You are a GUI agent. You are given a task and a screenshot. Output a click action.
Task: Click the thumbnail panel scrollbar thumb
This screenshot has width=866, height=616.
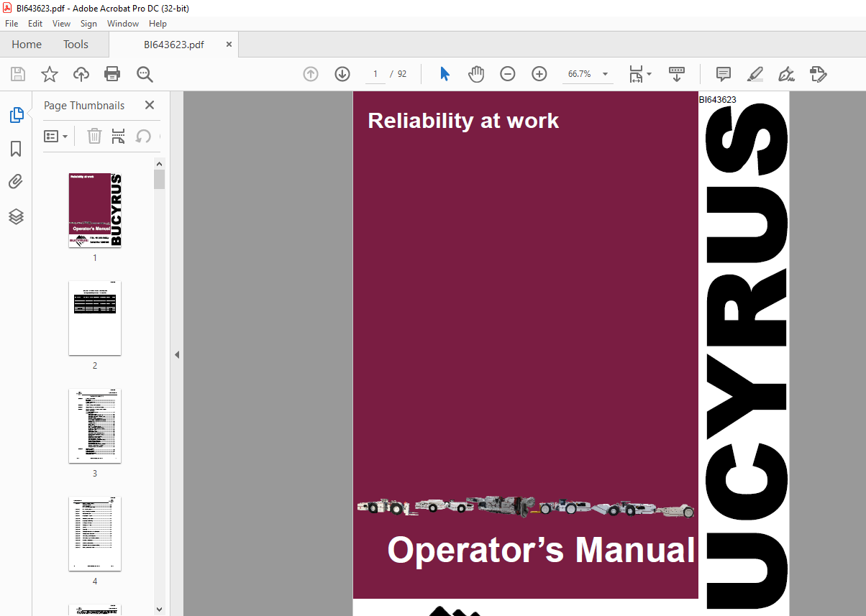click(x=160, y=179)
